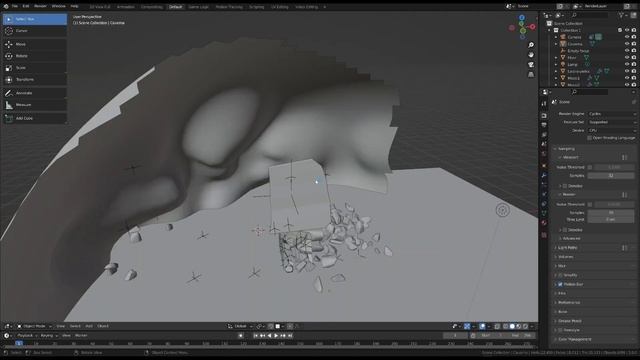Screen dimensions: 640x360
Task: Open the File menu
Action: (x=15, y=6)
